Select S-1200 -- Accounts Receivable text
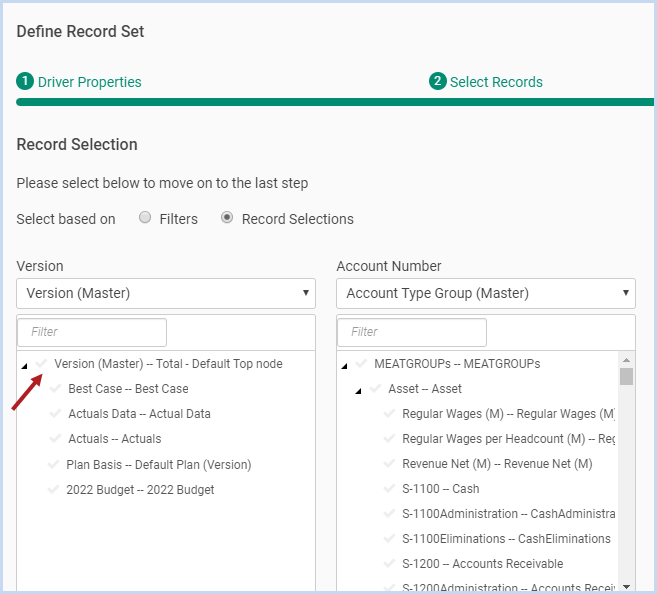 tap(483, 564)
